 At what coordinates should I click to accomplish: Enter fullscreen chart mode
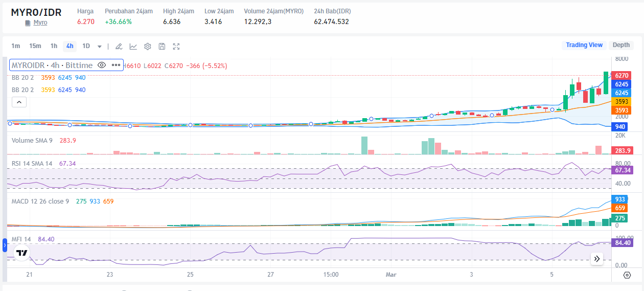(x=176, y=47)
